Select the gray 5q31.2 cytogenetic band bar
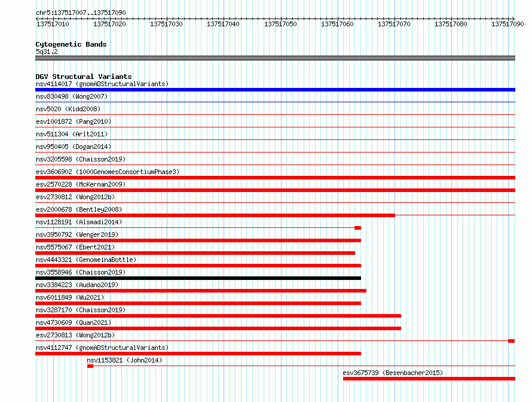The image size is (532, 402). 275,58
